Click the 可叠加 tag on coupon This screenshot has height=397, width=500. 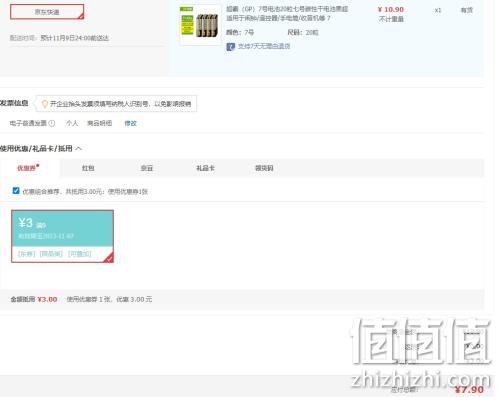[x=79, y=254]
